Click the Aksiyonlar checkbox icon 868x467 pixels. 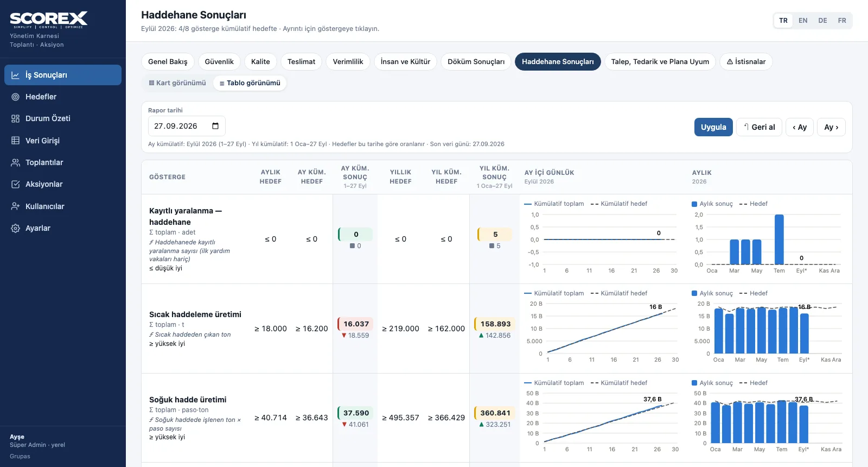[x=16, y=184]
